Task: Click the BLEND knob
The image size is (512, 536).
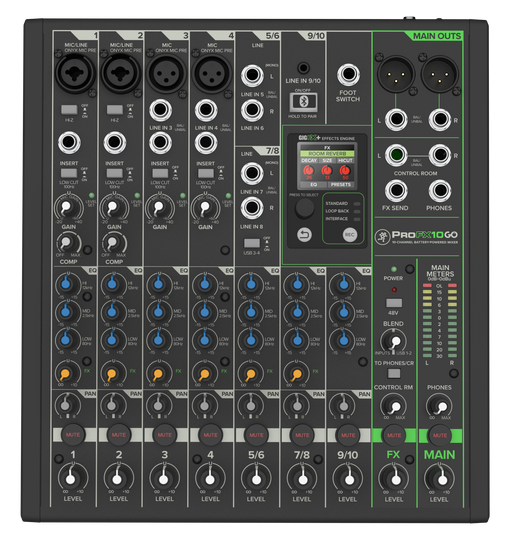Action: [x=394, y=341]
